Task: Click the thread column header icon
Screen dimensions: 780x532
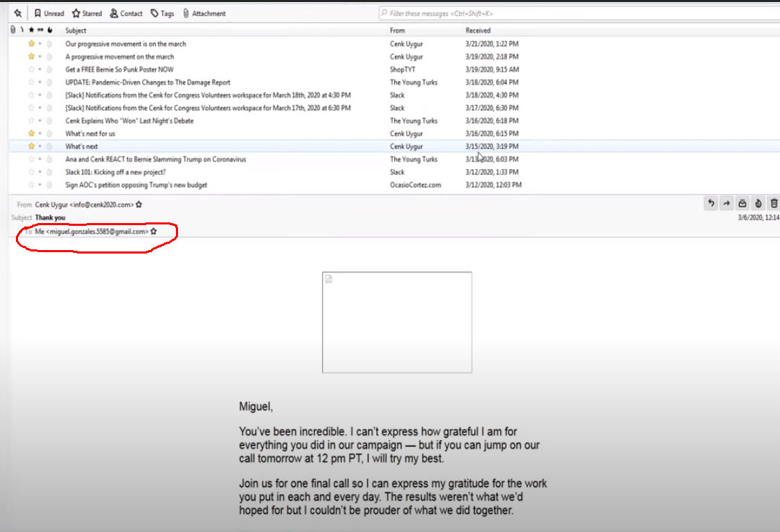Action: pos(22,30)
